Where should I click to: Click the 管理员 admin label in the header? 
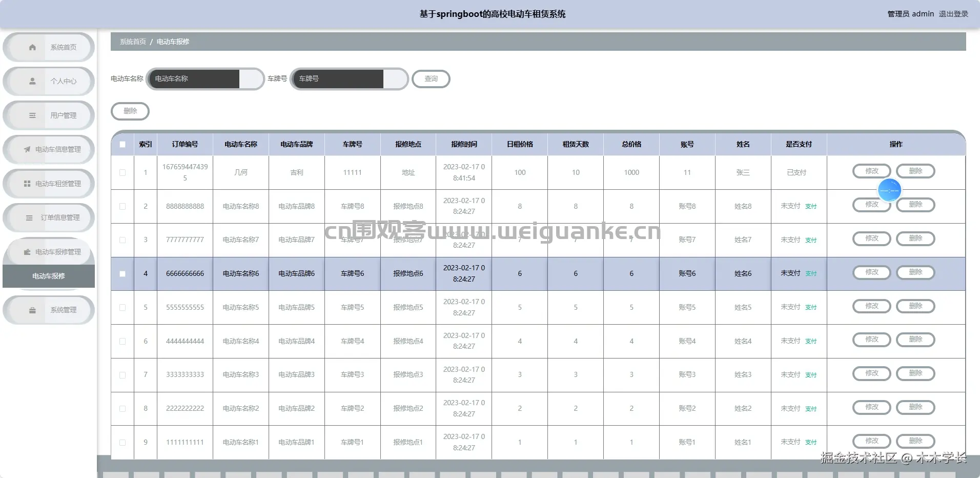point(911,14)
